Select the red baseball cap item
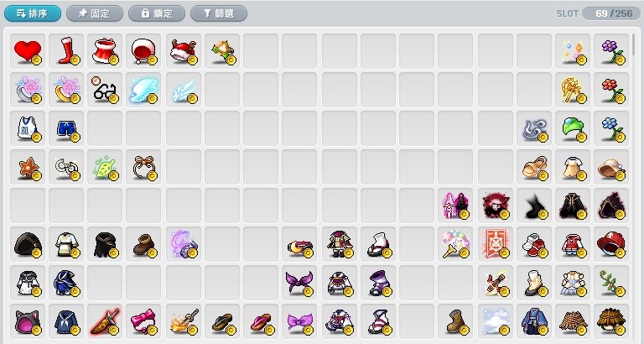Screen dimensions: 644x344 [611, 244]
